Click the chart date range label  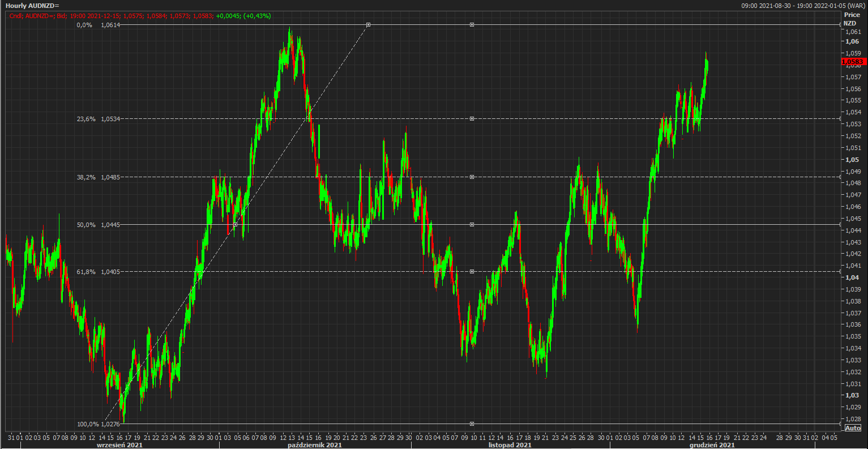803,6
